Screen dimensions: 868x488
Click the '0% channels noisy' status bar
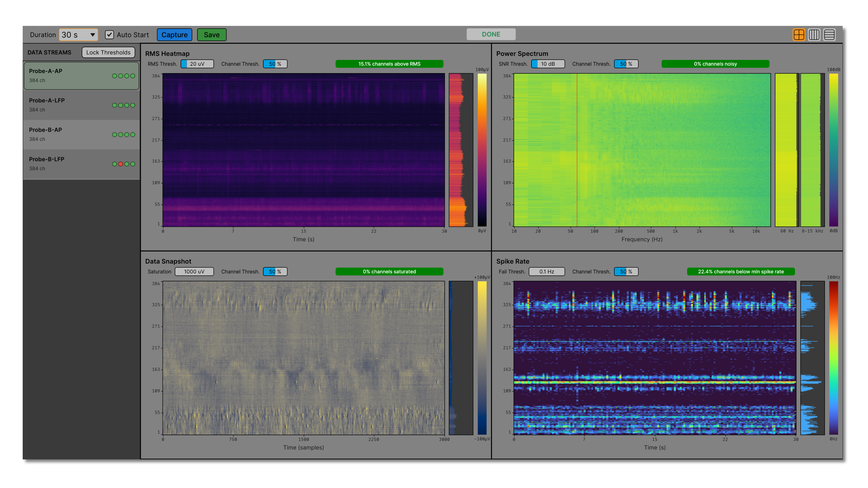click(x=715, y=64)
